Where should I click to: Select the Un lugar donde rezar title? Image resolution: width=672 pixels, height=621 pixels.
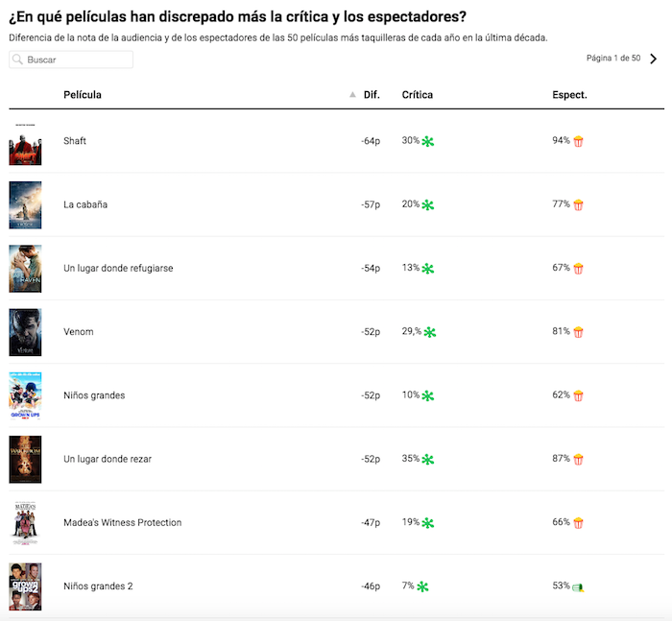(x=108, y=459)
